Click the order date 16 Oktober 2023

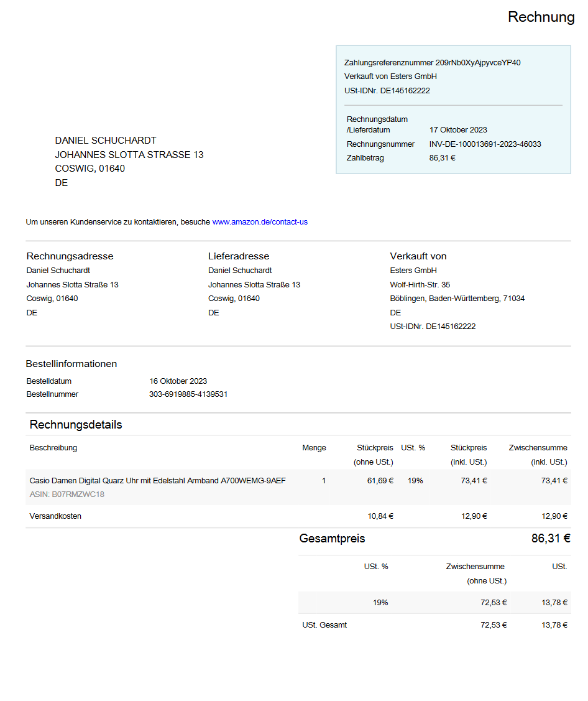tap(178, 381)
